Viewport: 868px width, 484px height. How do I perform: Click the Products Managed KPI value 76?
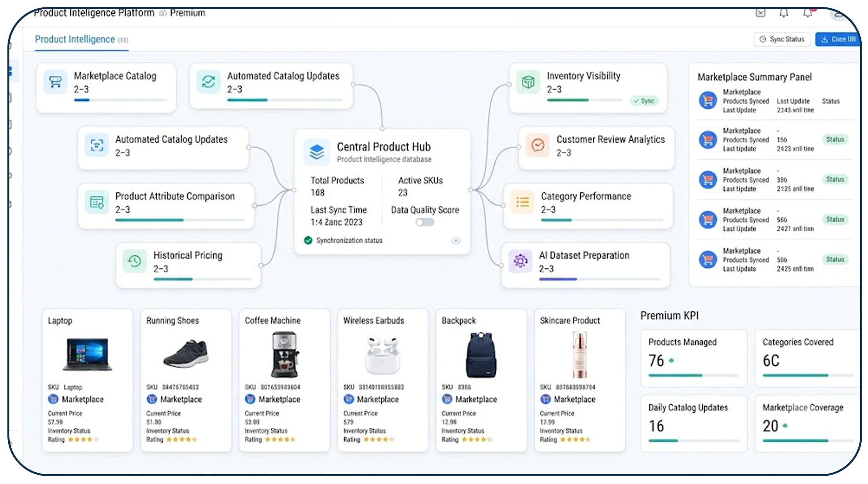[x=656, y=360]
